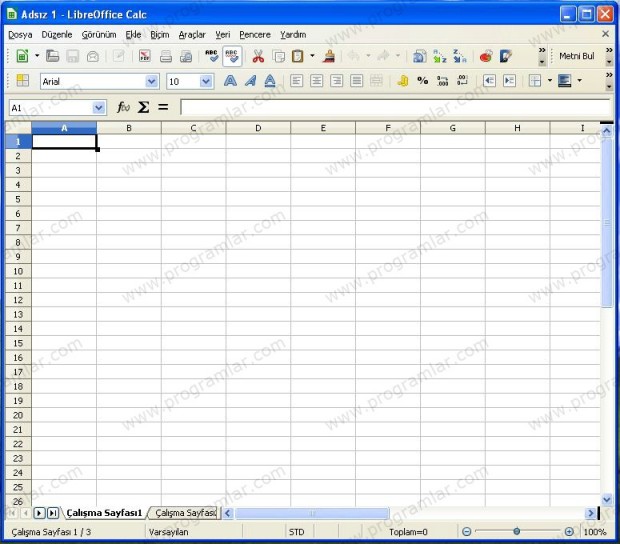The width and height of the screenshot is (620, 544).
Task: Increase the cell indent
Action: pyautogui.click(x=509, y=81)
